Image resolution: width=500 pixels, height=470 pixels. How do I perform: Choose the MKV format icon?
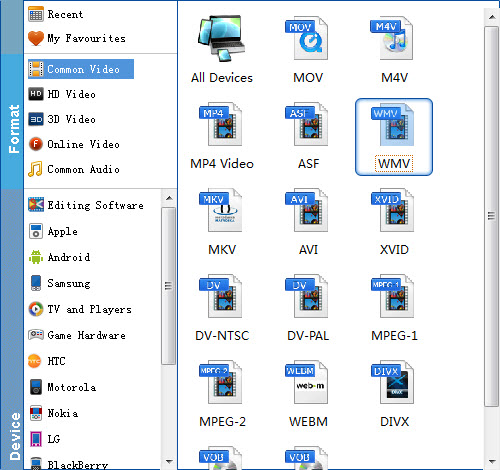coord(221,210)
